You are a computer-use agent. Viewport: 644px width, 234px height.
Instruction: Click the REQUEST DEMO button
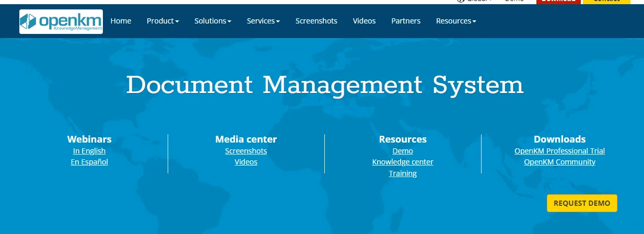(x=582, y=203)
